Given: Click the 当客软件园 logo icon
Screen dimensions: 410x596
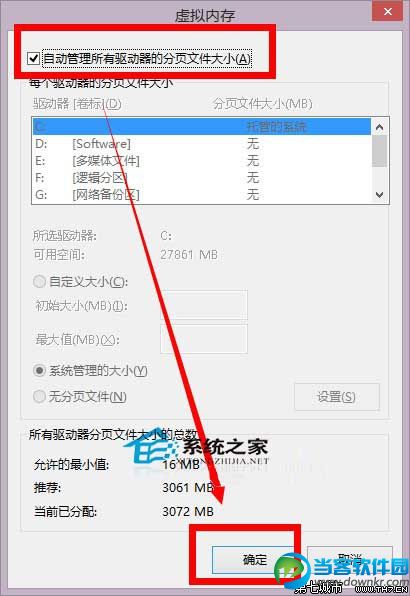Looking at the screenshot, I should coord(292,569).
